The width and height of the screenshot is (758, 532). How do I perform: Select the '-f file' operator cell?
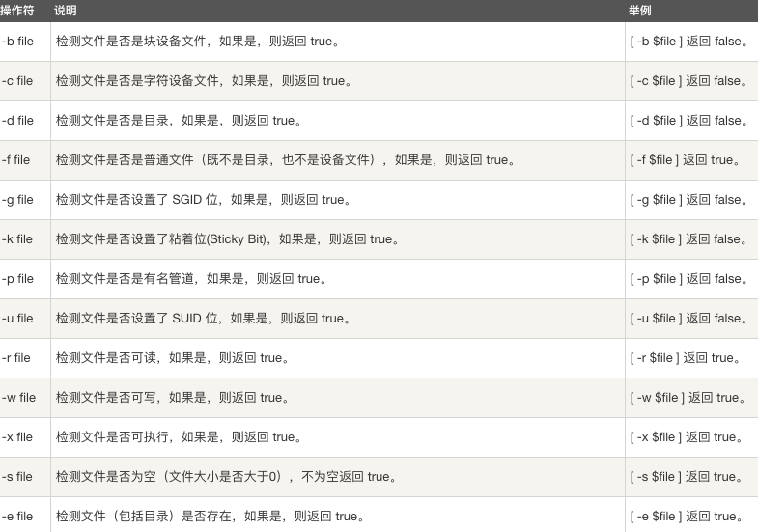point(16,160)
